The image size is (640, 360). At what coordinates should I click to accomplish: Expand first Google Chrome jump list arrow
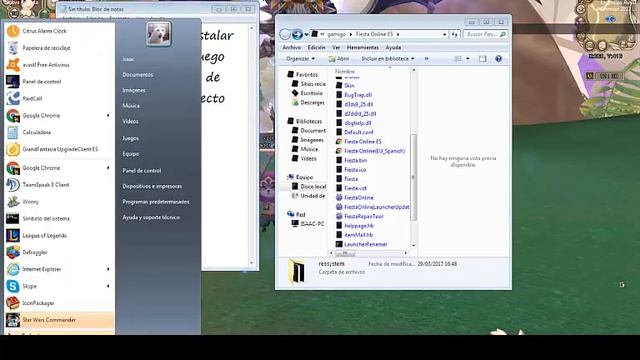coord(108,116)
